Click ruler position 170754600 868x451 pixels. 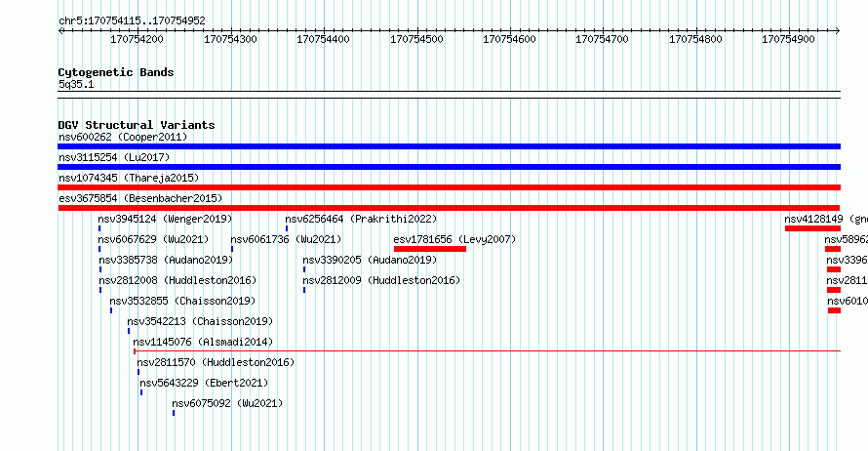coord(509,39)
